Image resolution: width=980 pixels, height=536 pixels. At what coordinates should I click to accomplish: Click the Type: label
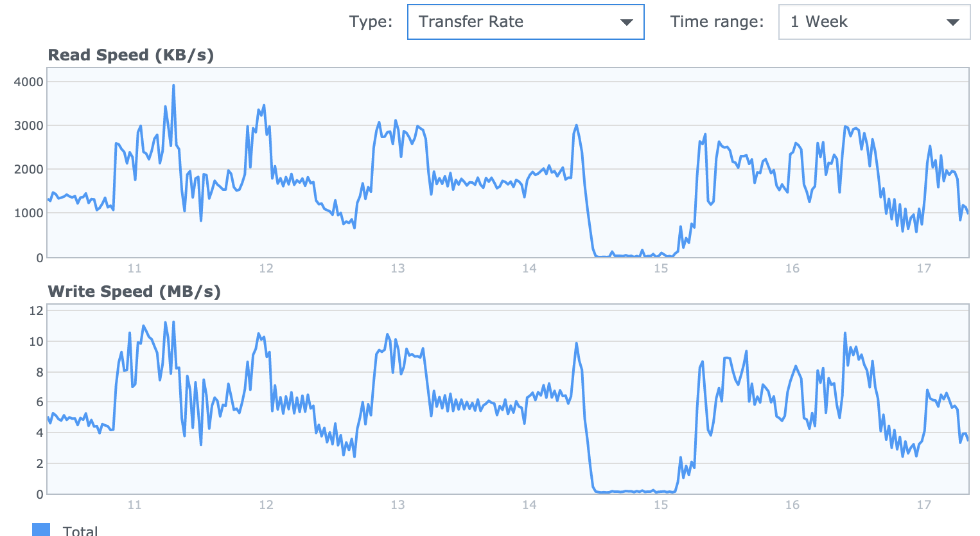coord(371,22)
